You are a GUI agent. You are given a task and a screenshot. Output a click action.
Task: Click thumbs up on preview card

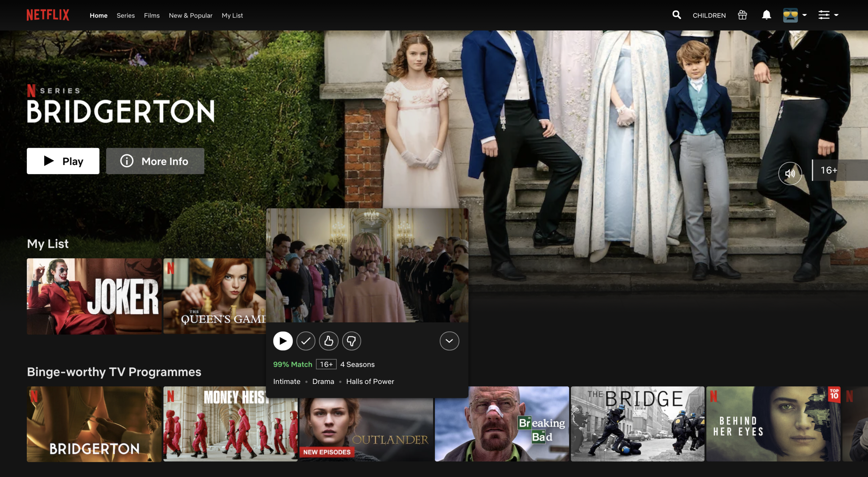pos(329,341)
